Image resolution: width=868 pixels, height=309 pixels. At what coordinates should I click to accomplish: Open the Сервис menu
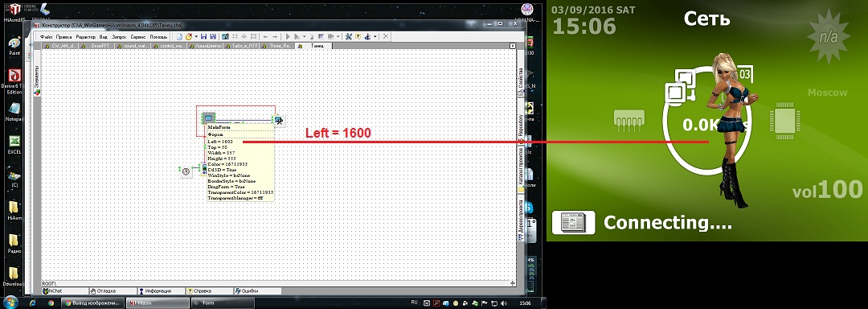tap(138, 36)
